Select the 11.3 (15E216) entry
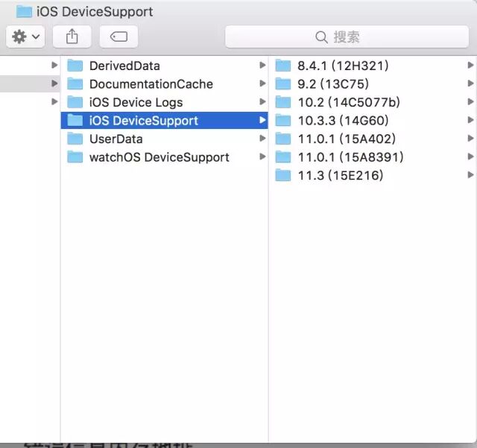This screenshot has width=477, height=448. coord(341,176)
